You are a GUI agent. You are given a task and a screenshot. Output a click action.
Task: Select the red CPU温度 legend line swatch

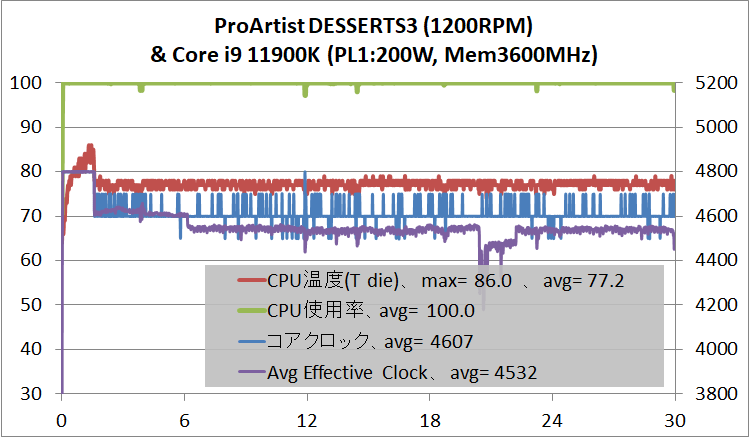click(251, 281)
